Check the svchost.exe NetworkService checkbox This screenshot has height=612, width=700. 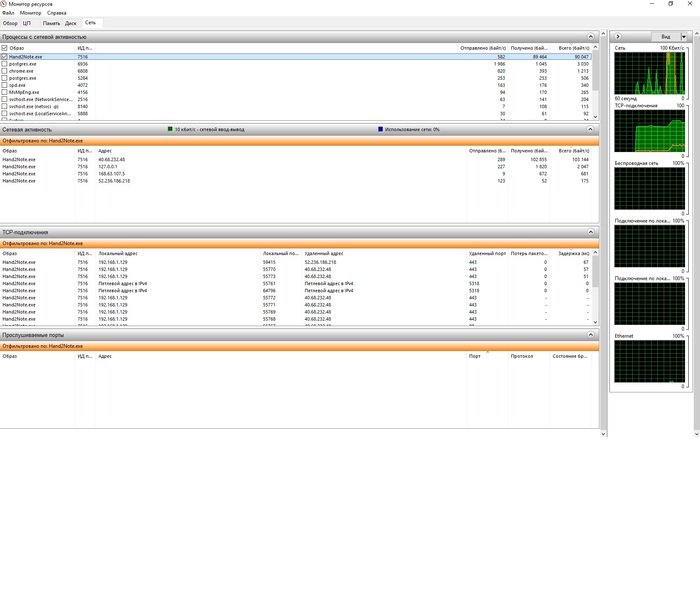[4, 99]
